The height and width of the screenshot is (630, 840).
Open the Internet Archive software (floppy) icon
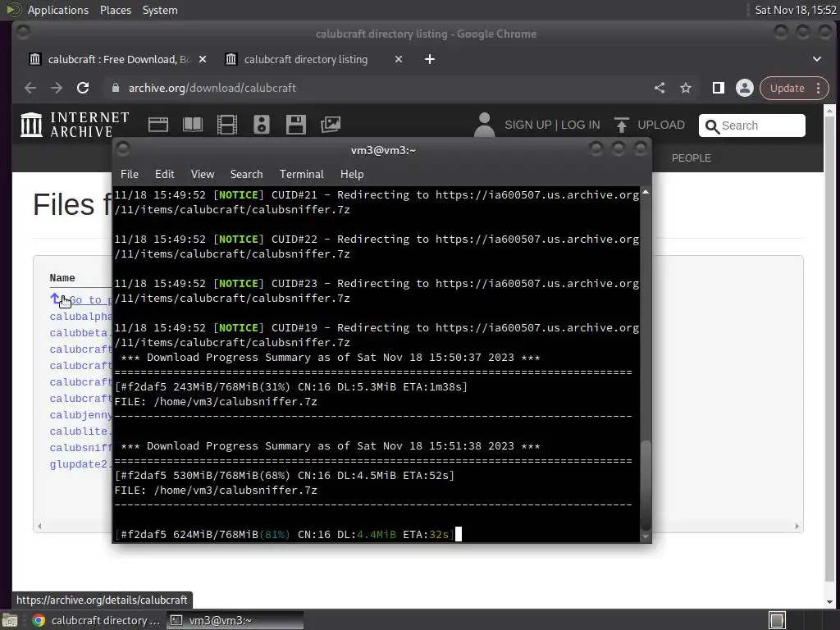pyautogui.click(x=295, y=125)
